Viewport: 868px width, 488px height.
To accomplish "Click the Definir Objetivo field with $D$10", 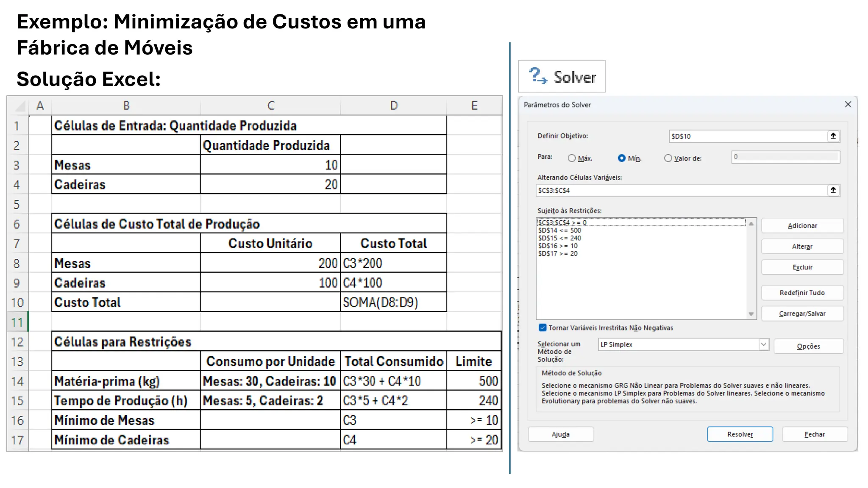I will [x=748, y=136].
